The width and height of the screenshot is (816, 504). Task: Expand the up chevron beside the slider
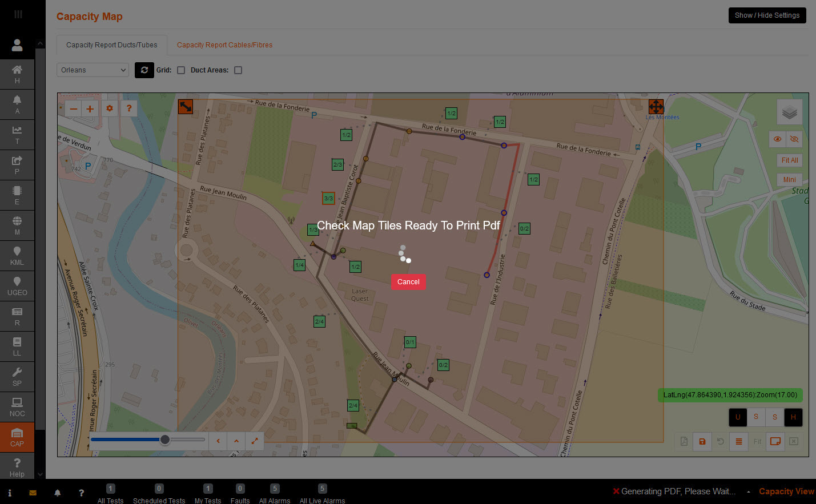coord(236,441)
